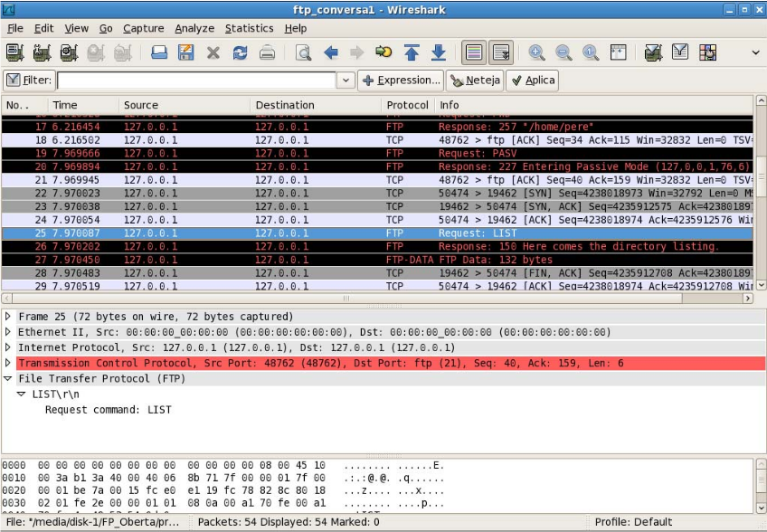The image size is (767, 532).
Task: Zoom in on packet list text
Action: pyautogui.click(x=537, y=52)
